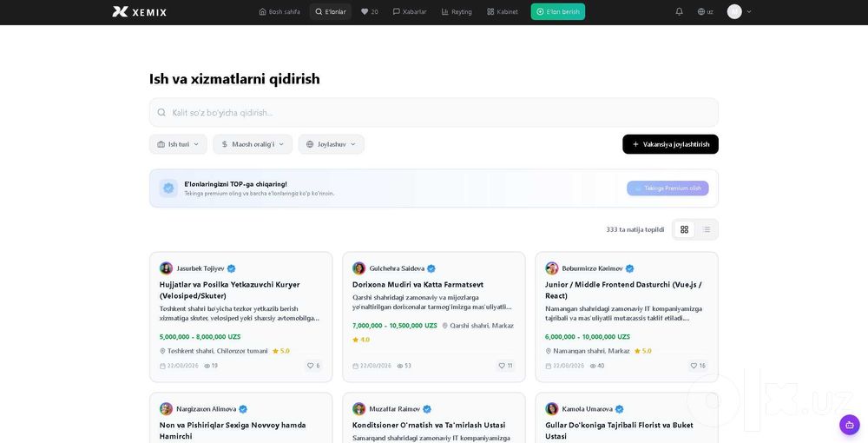The image size is (868, 443).
Task: Click verified badge next to Boburmirzo Karimov
Action: tap(629, 268)
